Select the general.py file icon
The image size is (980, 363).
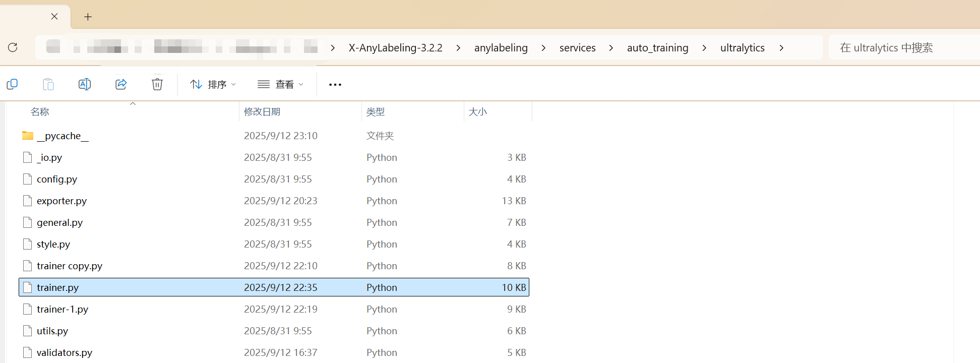28,222
